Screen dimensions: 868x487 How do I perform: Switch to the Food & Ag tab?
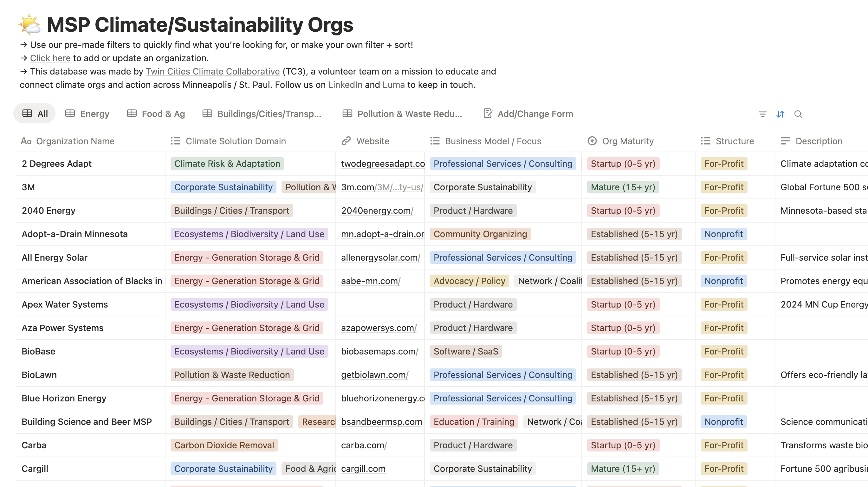[x=156, y=114]
